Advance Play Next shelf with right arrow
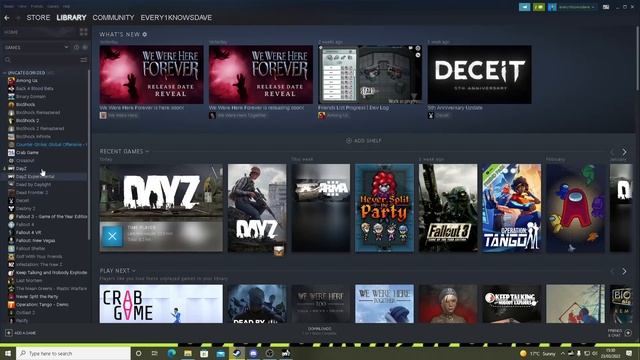The width and height of the screenshot is (640, 360). click(x=624, y=271)
